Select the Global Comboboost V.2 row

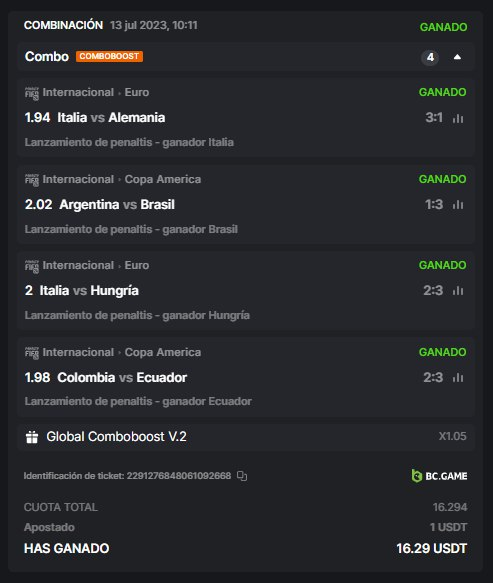click(x=246, y=437)
